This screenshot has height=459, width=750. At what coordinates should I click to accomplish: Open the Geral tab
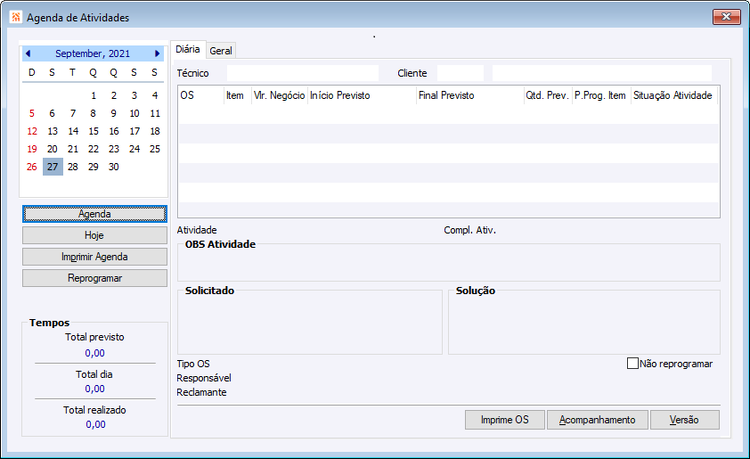tap(221, 51)
